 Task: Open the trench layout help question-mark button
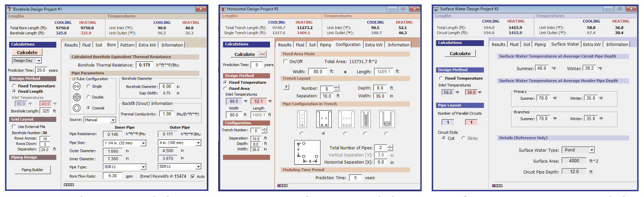tap(286, 87)
